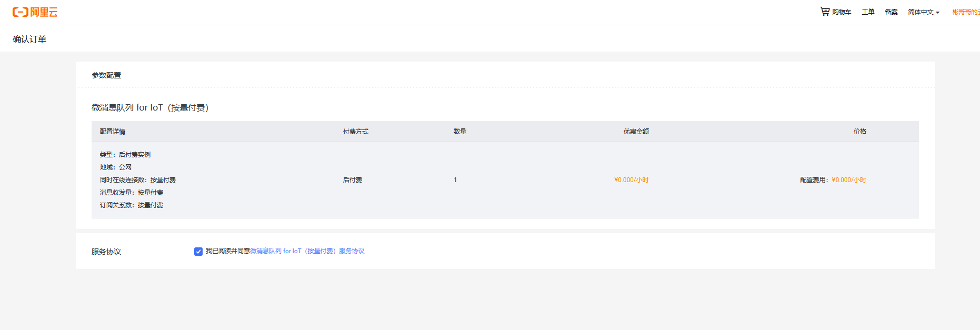Image resolution: width=980 pixels, height=330 pixels.
Task: Click the 价格 column header
Action: pos(860,132)
